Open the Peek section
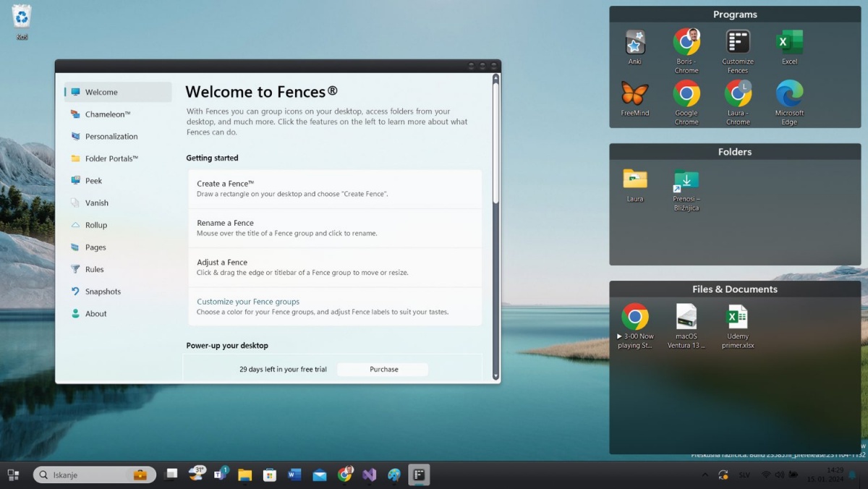Viewport: 868px width, 489px height. click(x=118, y=181)
